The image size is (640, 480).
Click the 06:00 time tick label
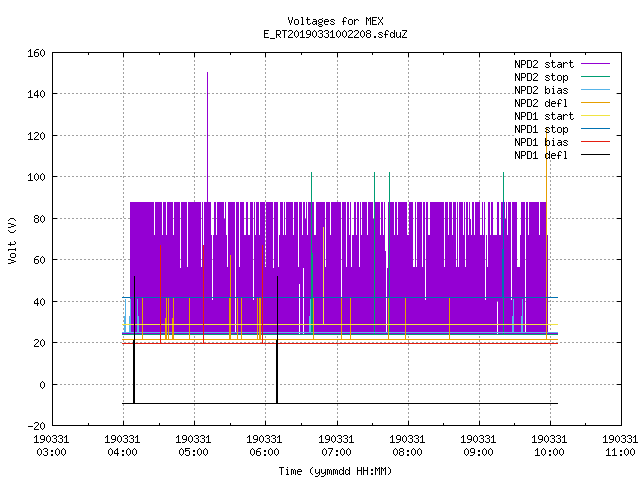point(264,452)
